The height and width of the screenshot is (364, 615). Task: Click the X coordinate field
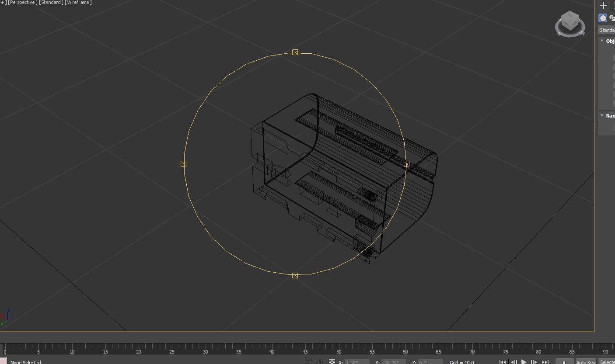click(x=357, y=362)
